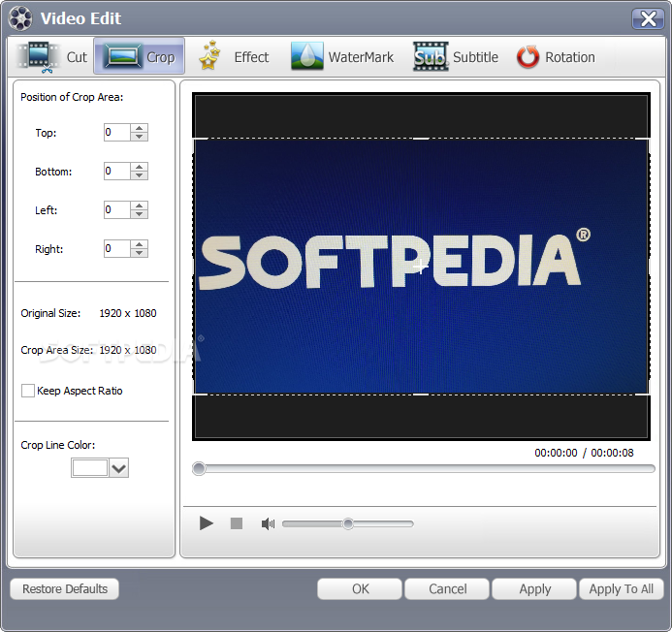This screenshot has height=632, width=672.
Task: Click the Crop Area Size value
Action: (x=128, y=350)
